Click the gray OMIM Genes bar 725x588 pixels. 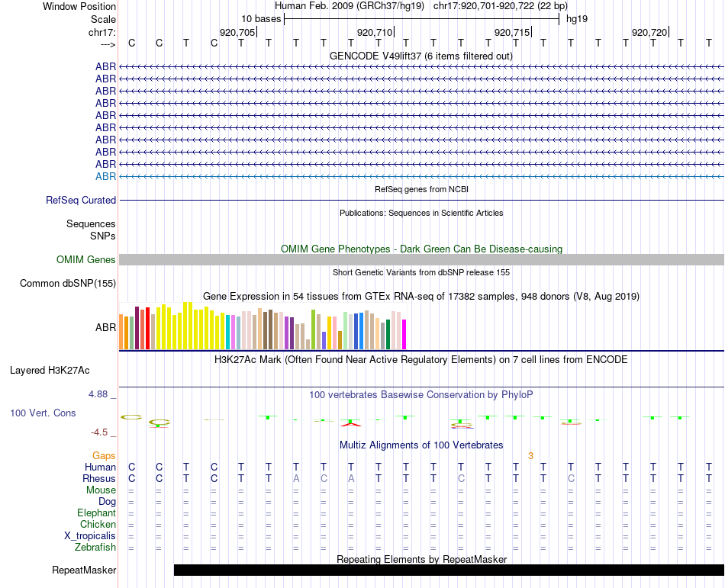[421, 259]
